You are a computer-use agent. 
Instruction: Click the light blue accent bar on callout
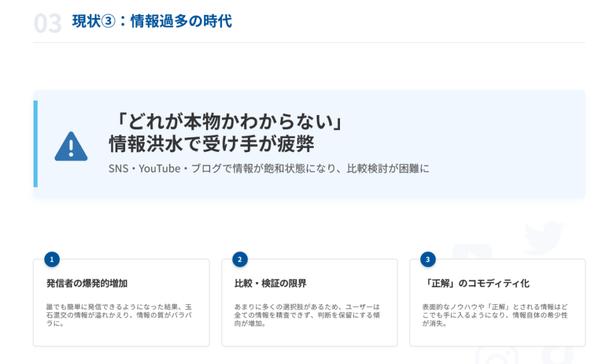tap(35, 144)
